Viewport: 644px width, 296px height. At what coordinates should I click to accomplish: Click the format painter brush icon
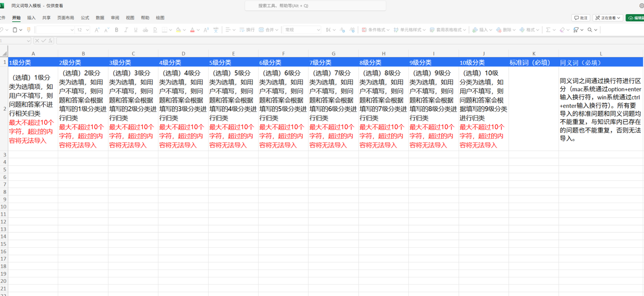(x=29, y=30)
